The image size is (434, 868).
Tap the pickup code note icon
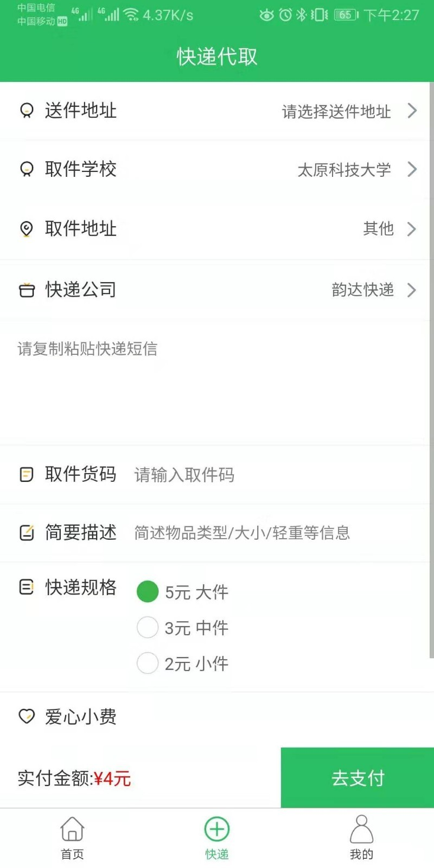(x=26, y=475)
